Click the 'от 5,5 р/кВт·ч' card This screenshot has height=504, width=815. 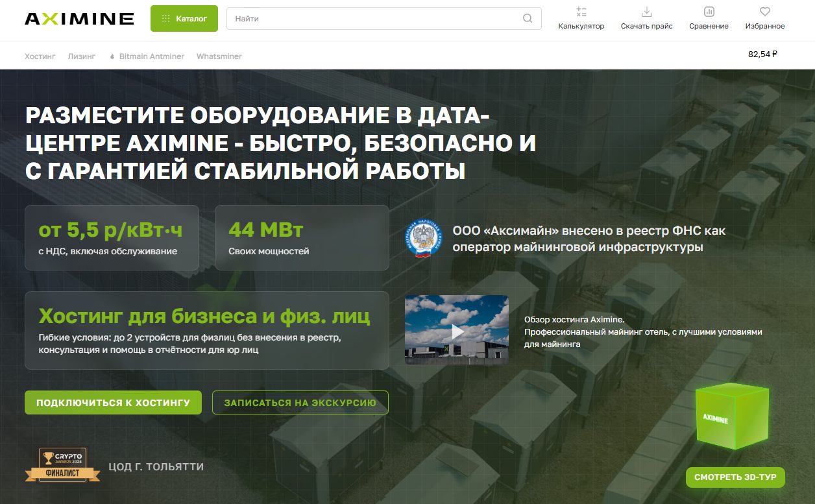112,237
